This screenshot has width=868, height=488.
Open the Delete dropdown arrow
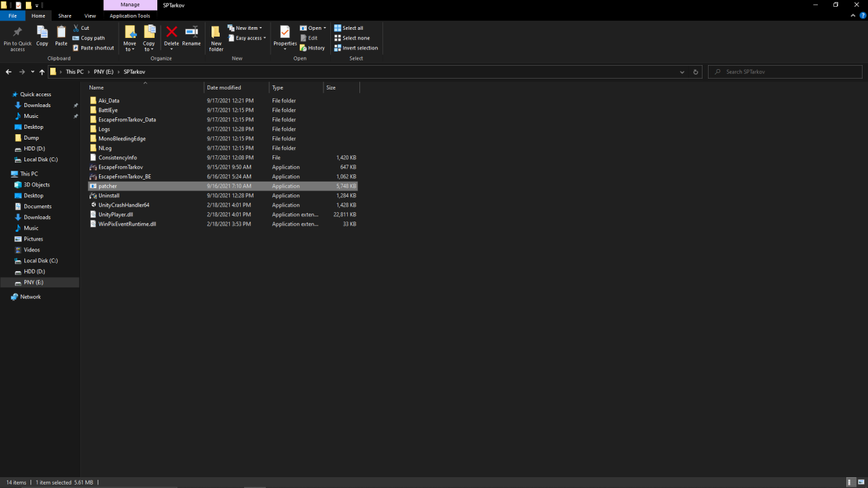(x=172, y=49)
